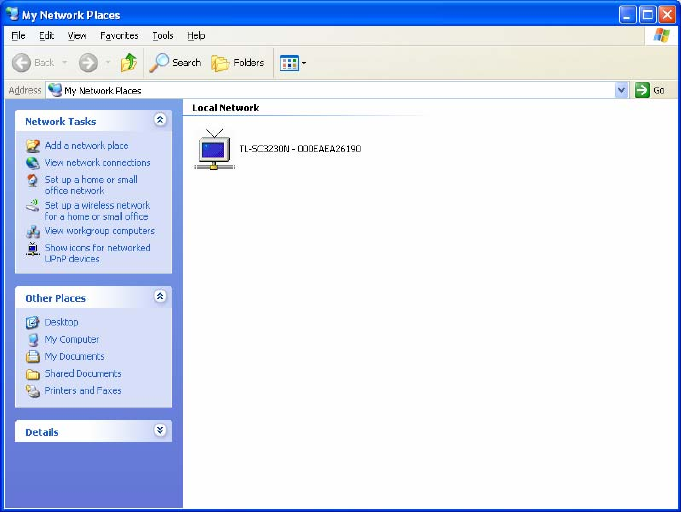Viewport: 681px width, 512px height.
Task: Click the Printers and Faxes icon
Action: tap(33, 391)
